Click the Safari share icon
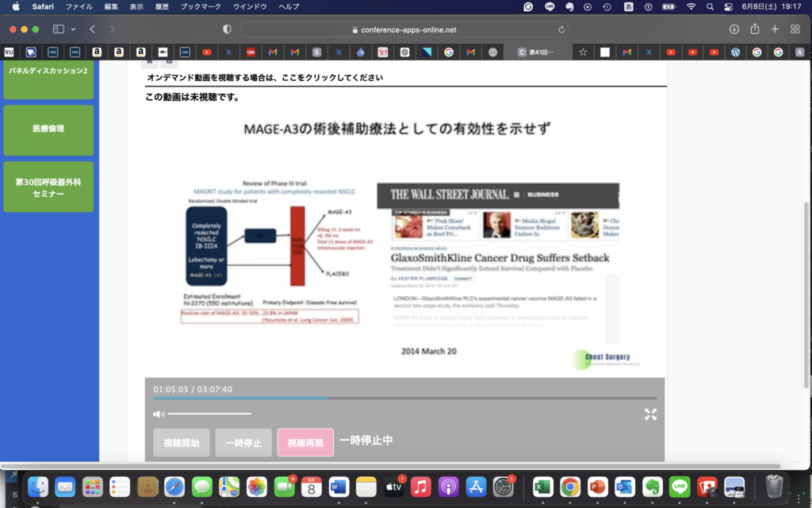The image size is (812, 508). click(x=754, y=29)
